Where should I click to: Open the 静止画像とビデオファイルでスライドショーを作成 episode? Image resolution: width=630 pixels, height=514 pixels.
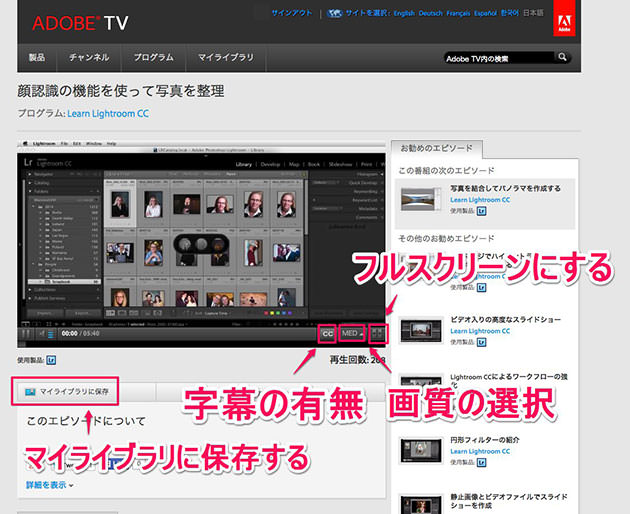tap(509, 501)
